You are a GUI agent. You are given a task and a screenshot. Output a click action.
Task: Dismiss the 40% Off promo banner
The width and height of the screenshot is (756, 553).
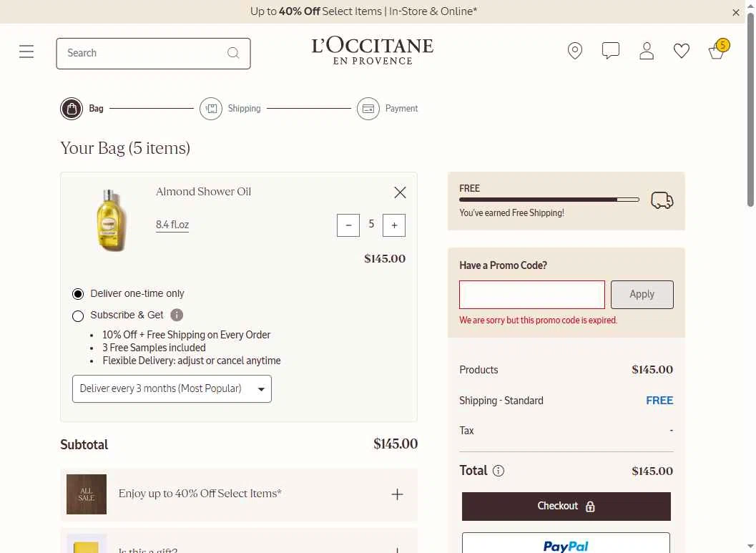point(736,13)
